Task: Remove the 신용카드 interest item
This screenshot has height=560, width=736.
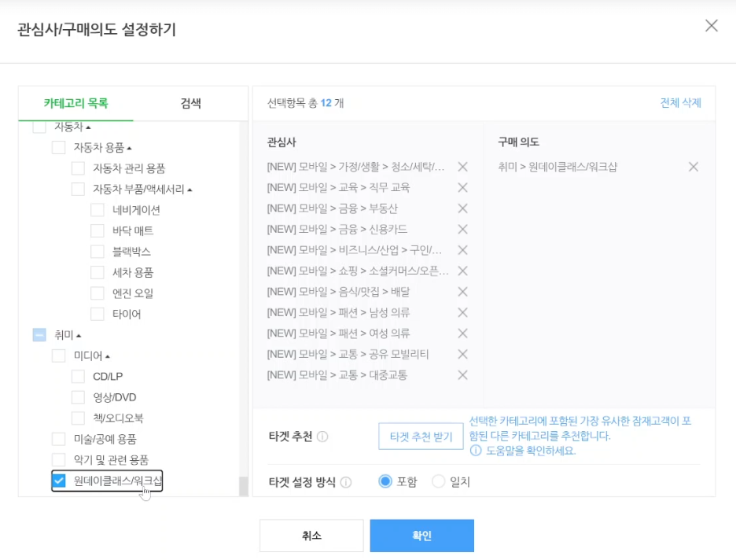Action: 462,229
